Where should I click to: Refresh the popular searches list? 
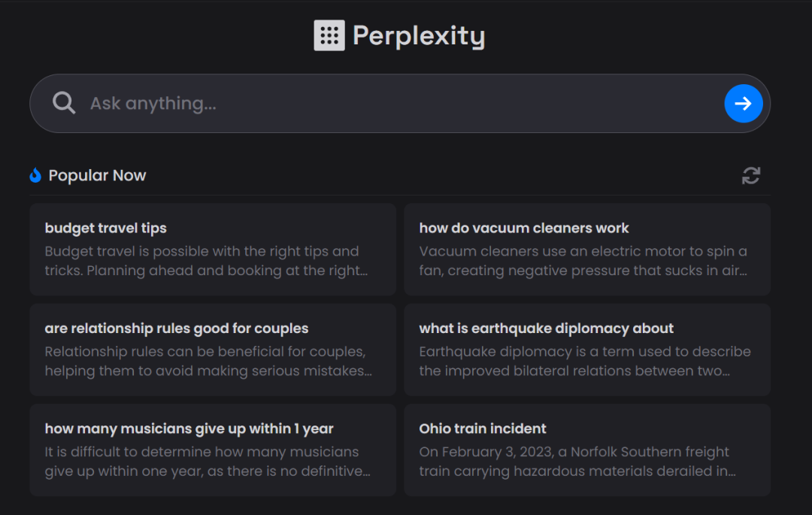750,175
